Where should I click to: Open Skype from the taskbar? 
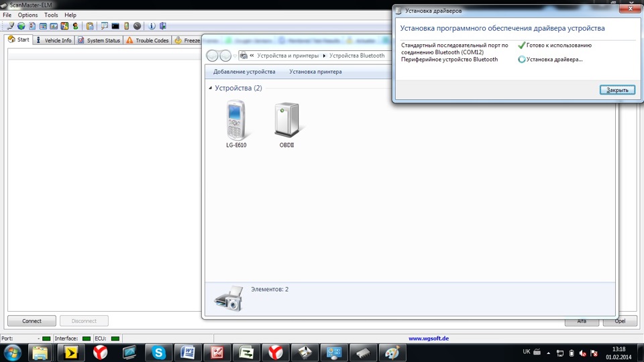(x=158, y=353)
